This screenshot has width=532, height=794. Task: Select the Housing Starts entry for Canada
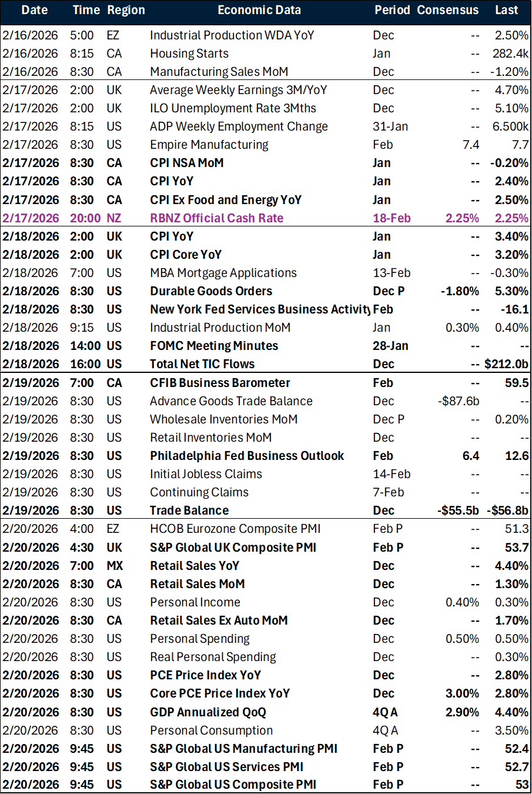coord(189,53)
